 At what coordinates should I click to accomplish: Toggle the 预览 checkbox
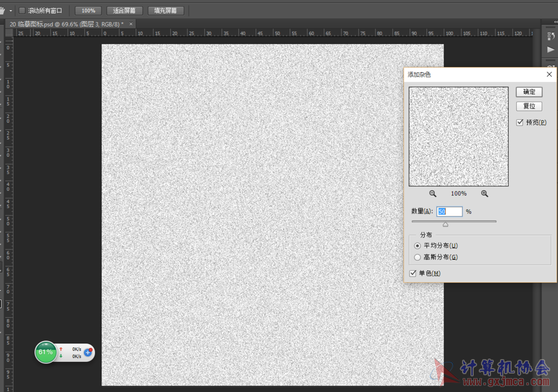520,122
